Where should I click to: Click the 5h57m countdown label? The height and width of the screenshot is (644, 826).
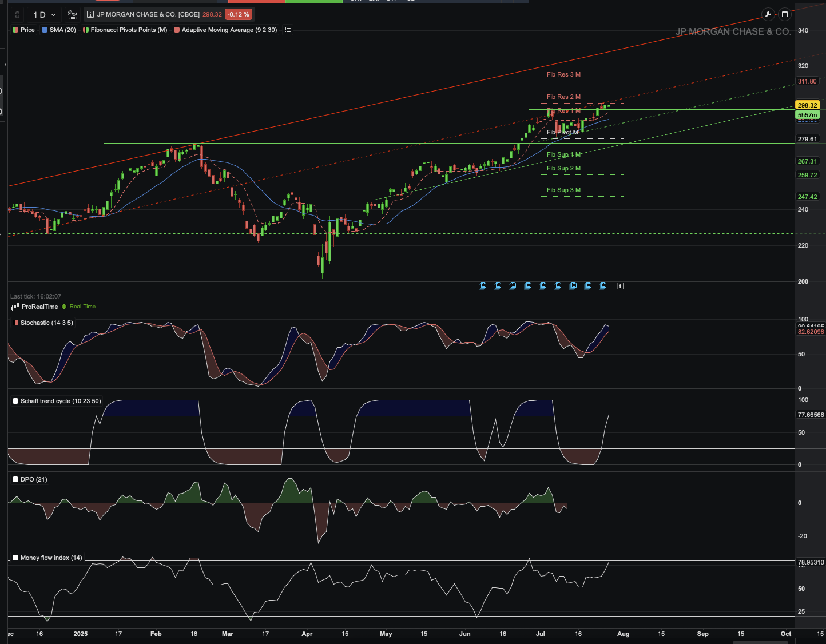[808, 115]
